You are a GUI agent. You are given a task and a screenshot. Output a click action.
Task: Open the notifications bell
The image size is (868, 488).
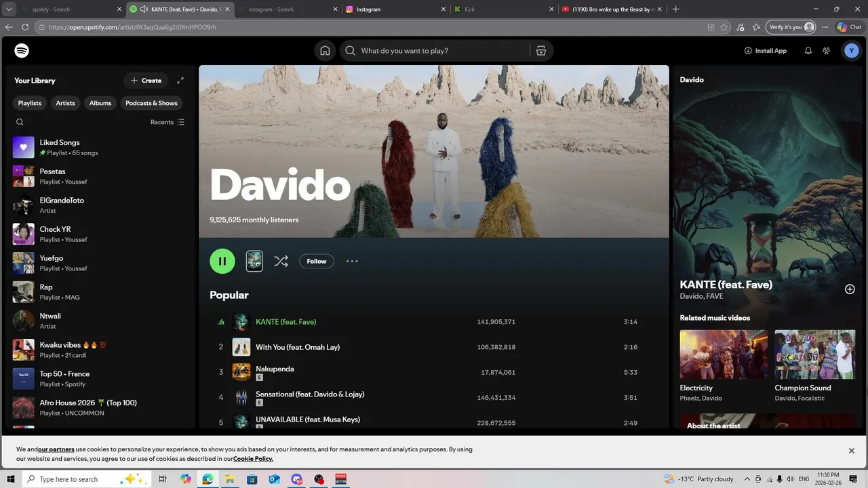tap(808, 51)
